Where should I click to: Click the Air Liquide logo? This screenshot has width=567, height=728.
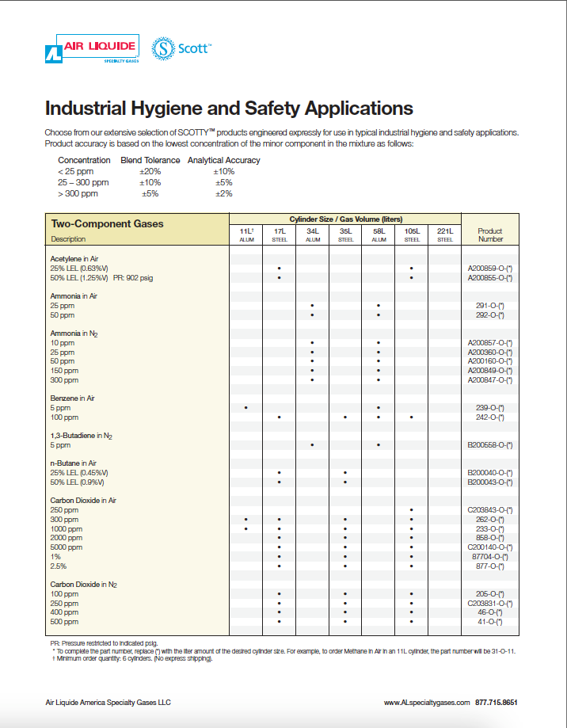(x=93, y=51)
